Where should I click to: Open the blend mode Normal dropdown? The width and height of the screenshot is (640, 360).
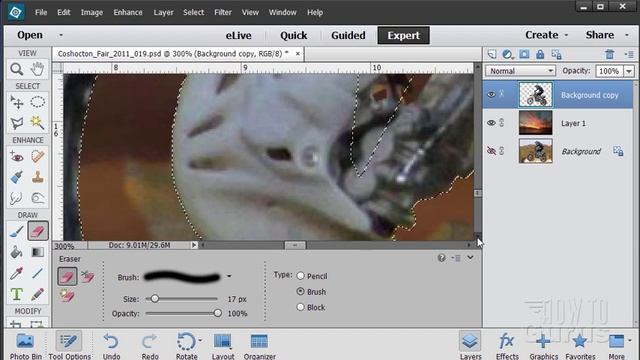point(520,71)
